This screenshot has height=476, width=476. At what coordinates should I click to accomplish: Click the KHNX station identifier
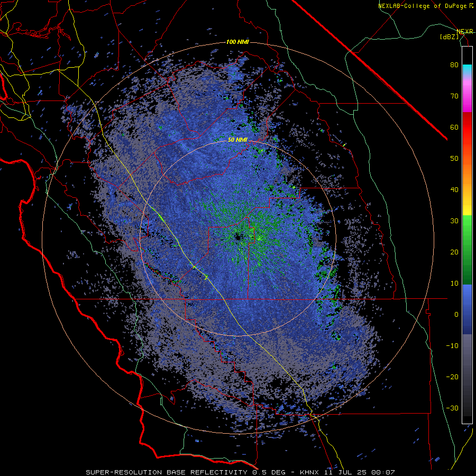pos(309,472)
